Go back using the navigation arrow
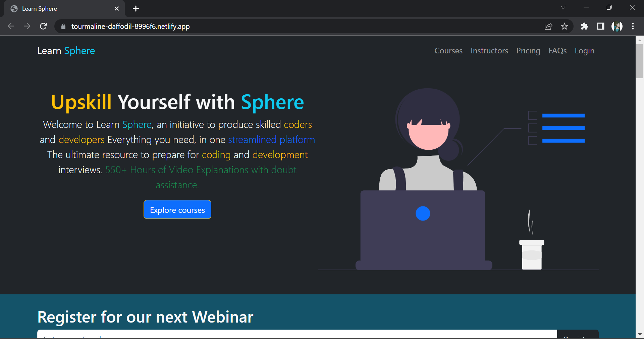 11,27
